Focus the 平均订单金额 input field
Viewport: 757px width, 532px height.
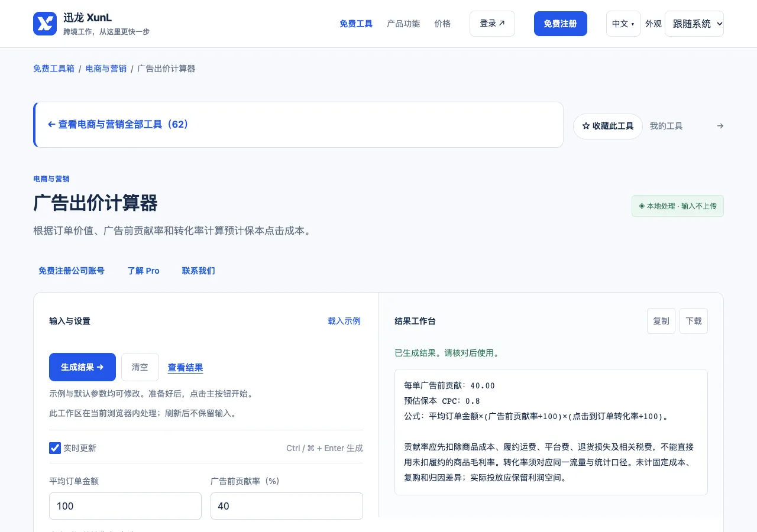(x=125, y=506)
